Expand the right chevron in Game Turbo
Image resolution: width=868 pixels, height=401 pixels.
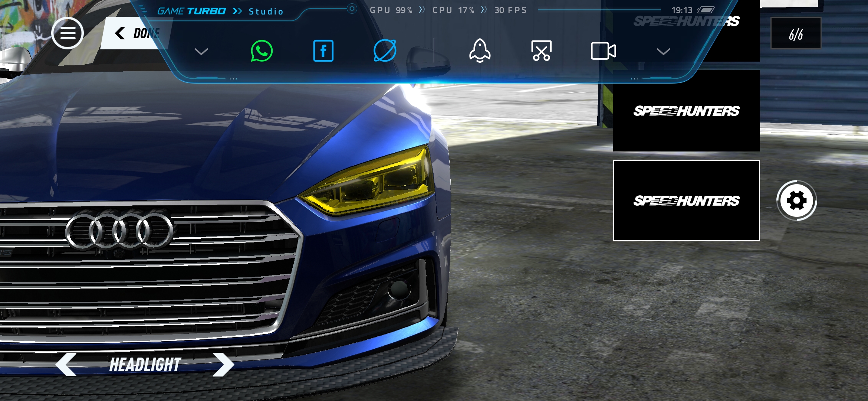coord(663,52)
